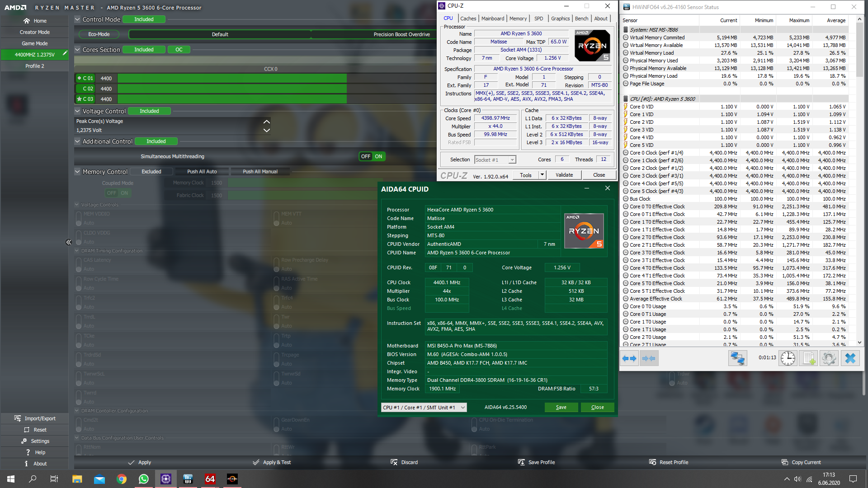This screenshot has height=488, width=868.
Task: Click Reset in Ryzen Master sidebar
Action: [x=34, y=430]
